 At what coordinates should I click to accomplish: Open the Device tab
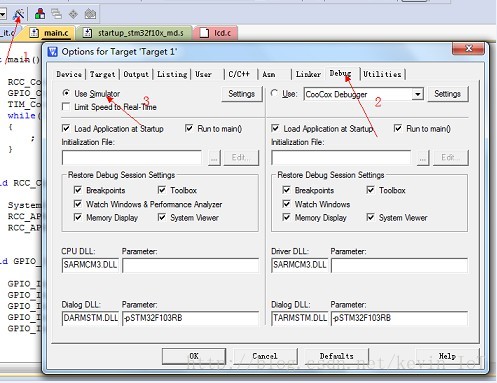(69, 74)
